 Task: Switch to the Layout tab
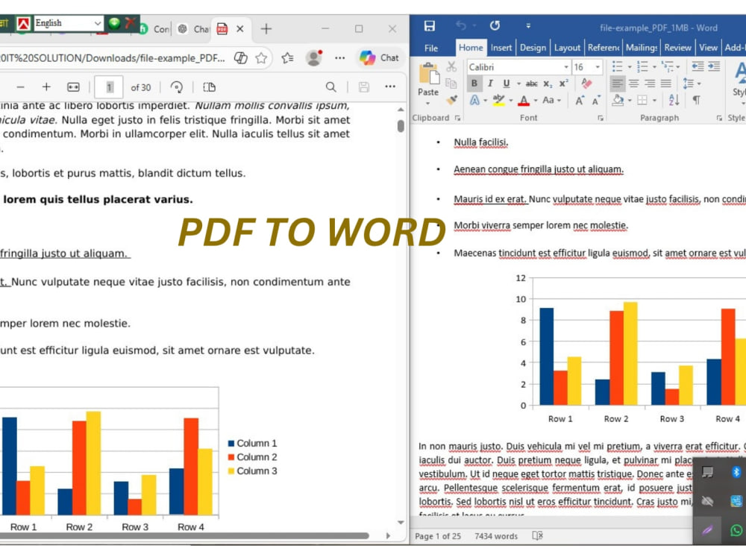click(567, 48)
